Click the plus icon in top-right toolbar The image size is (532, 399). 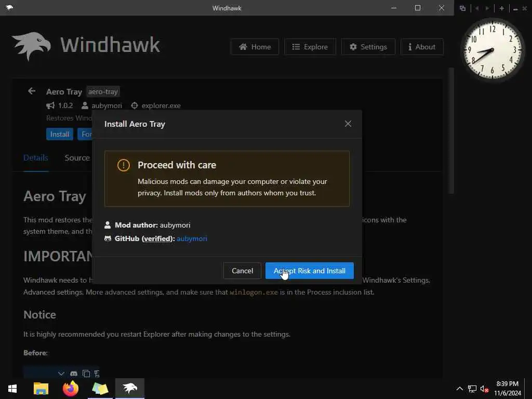501,8
